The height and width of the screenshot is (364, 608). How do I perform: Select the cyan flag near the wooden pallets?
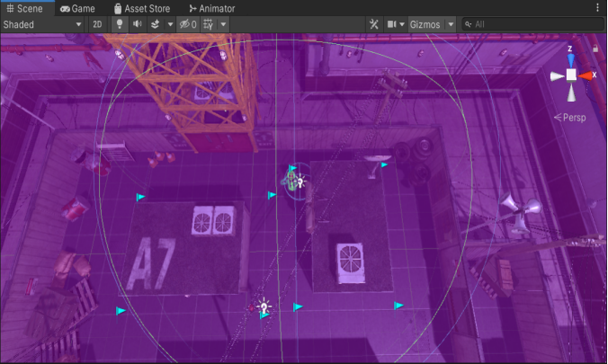tap(121, 310)
